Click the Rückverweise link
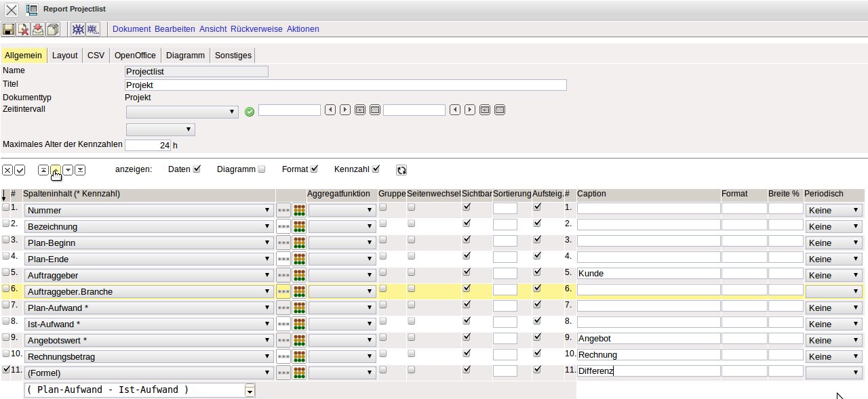The width and height of the screenshot is (868, 399). (256, 29)
